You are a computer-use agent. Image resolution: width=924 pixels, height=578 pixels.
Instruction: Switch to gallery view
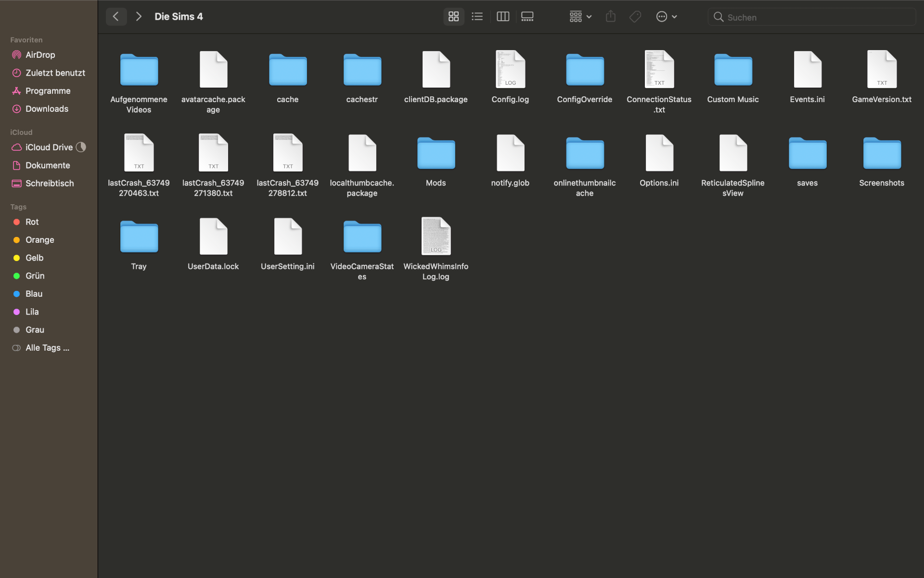click(527, 17)
